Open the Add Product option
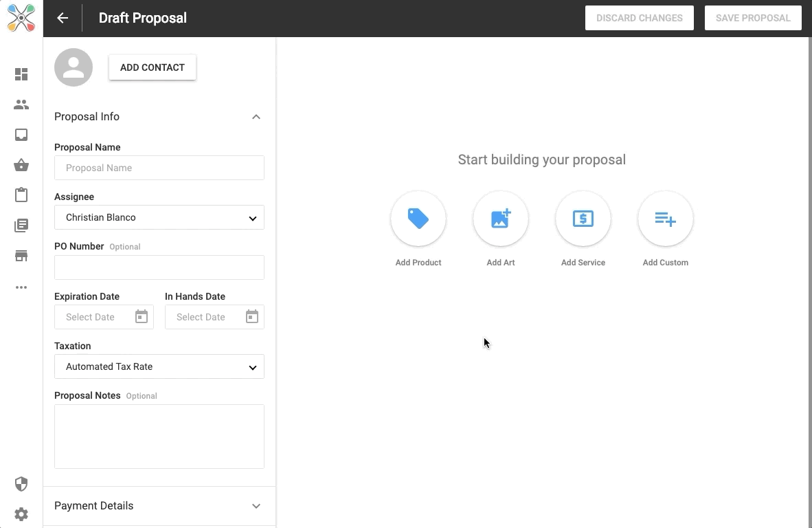 (x=418, y=219)
